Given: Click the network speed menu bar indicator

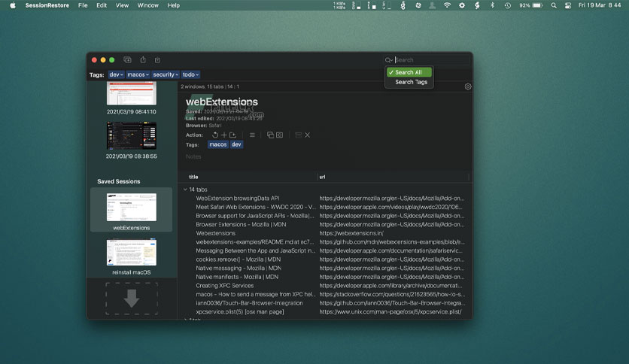Looking at the screenshot, I should click(339, 5).
